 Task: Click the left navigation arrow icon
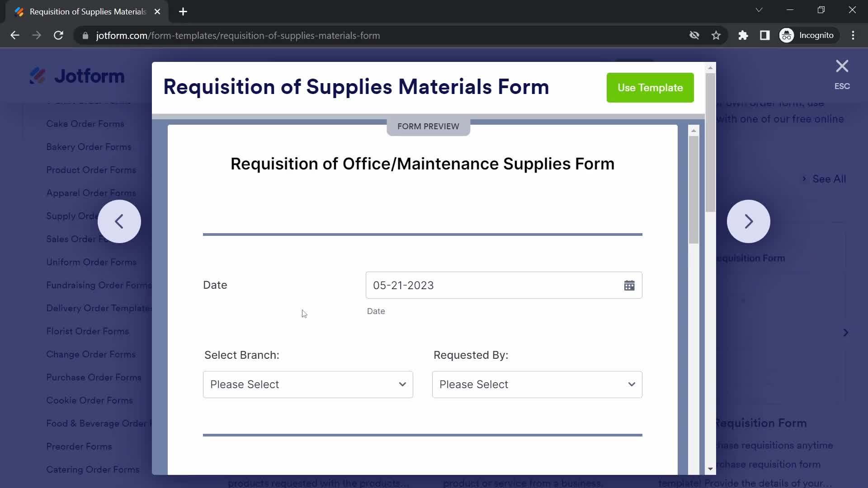(119, 221)
